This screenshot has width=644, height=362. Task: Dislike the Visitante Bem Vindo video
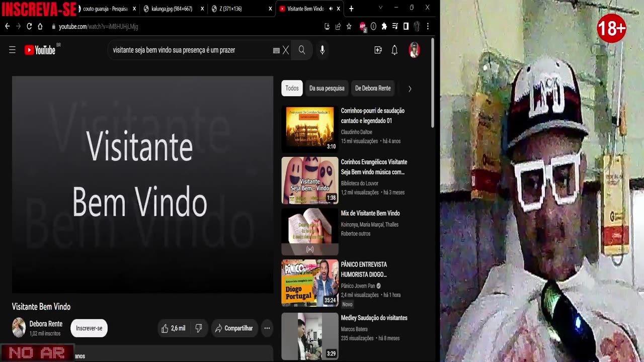pos(199,328)
